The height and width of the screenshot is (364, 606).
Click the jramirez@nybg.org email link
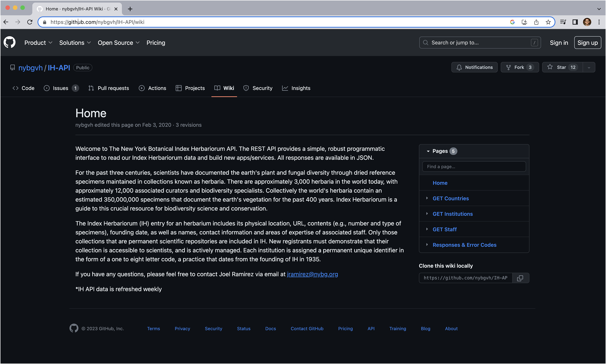[312, 274]
